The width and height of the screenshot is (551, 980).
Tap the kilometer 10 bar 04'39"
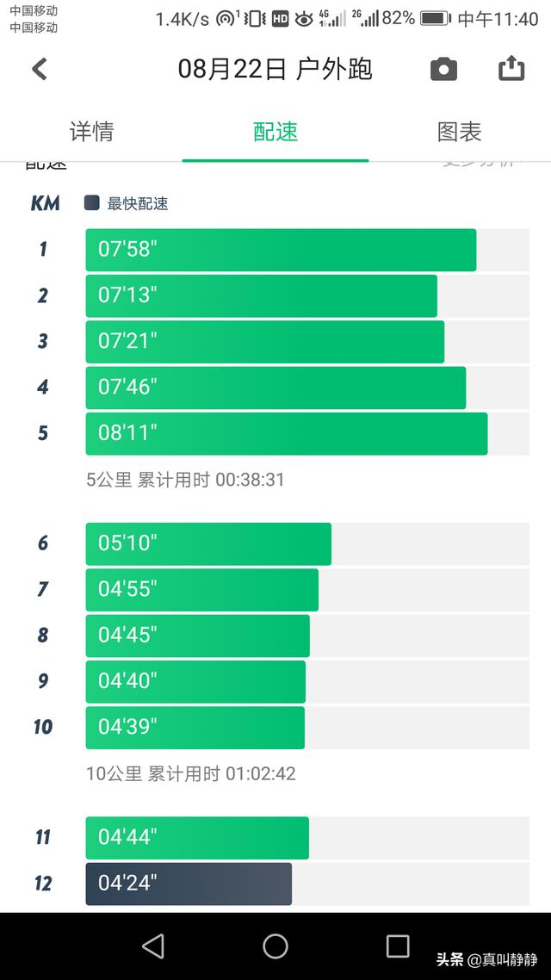(195, 727)
